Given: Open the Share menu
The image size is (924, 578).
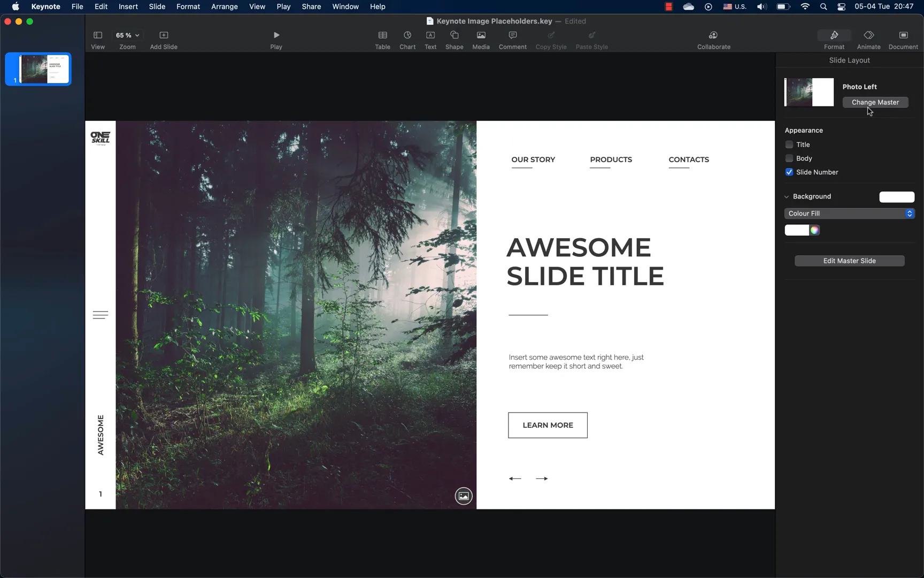Looking at the screenshot, I should (x=311, y=7).
